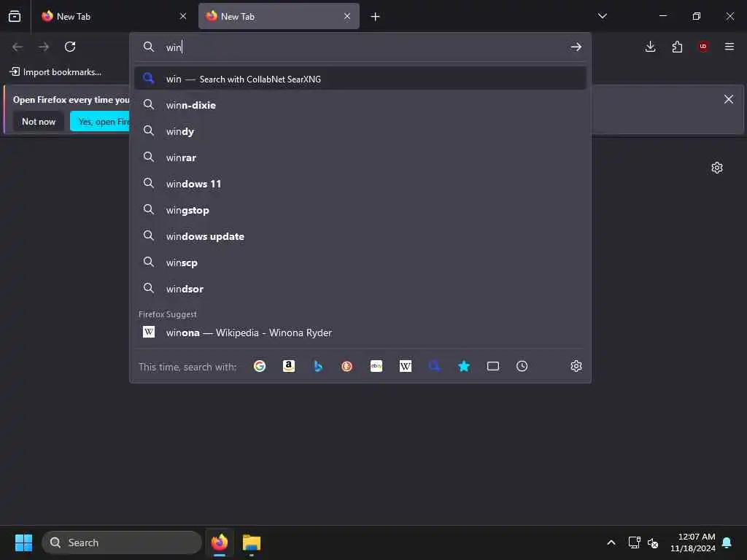Pick the windows 11 suggestion

pyautogui.click(x=360, y=184)
